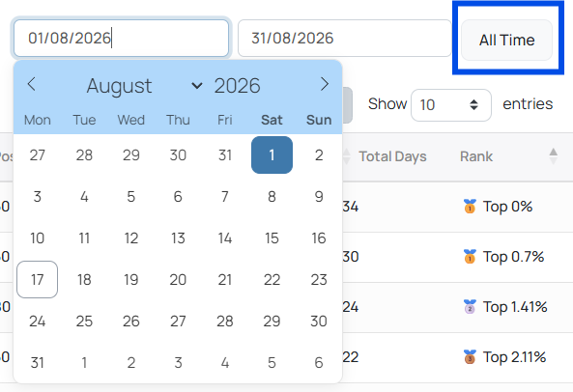Select July 27 from the previous month row
573x392 pixels.
pos(38,155)
